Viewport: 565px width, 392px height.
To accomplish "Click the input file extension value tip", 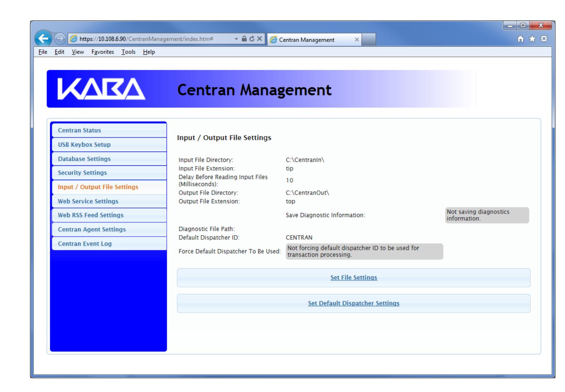I will (290, 169).
